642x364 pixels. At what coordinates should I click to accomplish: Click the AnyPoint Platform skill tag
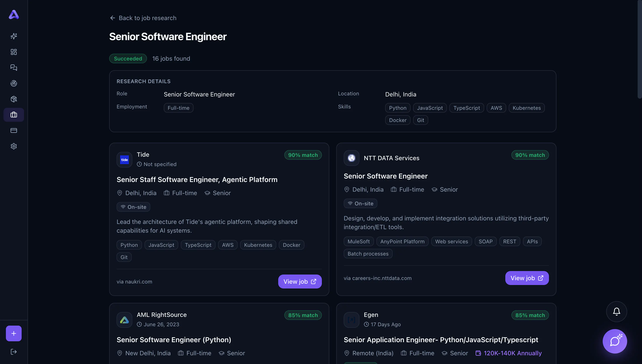tap(402, 242)
